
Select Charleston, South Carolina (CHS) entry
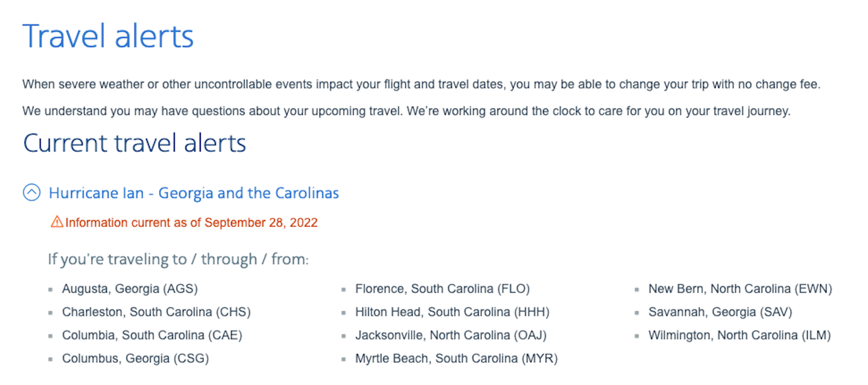coord(156,312)
